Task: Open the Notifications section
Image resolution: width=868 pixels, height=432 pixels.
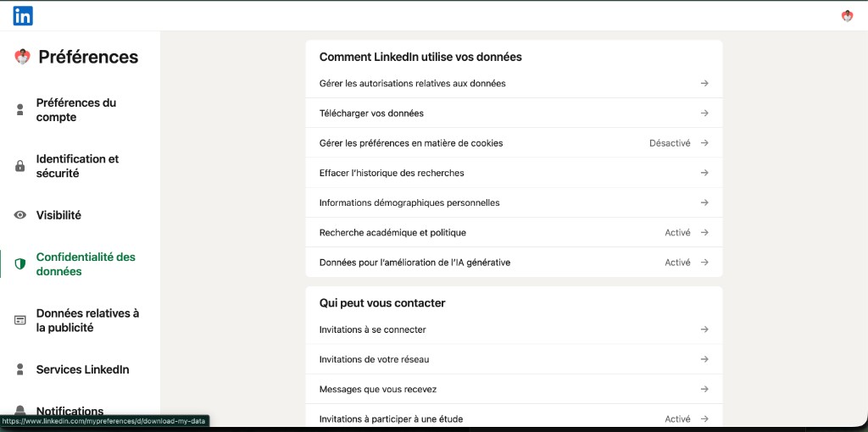Action: pyautogui.click(x=70, y=411)
